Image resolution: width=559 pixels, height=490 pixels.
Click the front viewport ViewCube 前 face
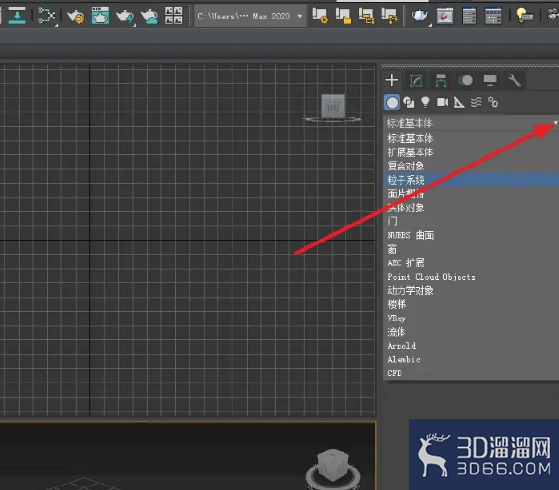[333, 106]
